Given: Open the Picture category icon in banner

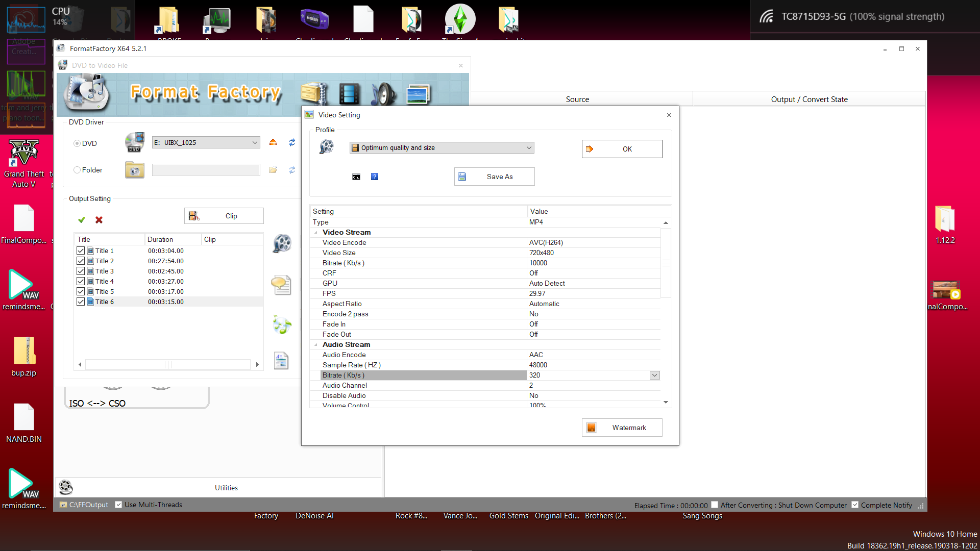Looking at the screenshot, I should 418,95.
